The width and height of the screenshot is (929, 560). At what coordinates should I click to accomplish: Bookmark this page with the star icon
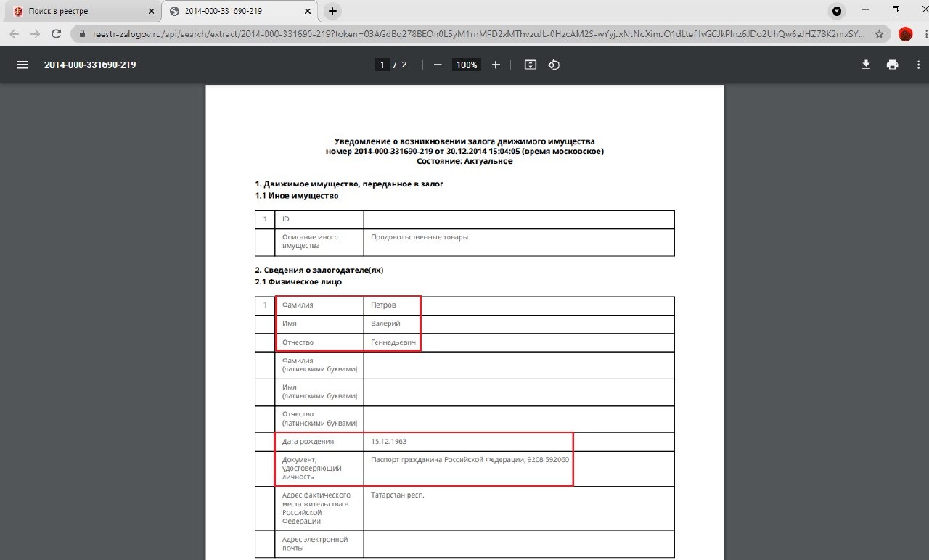coord(879,33)
